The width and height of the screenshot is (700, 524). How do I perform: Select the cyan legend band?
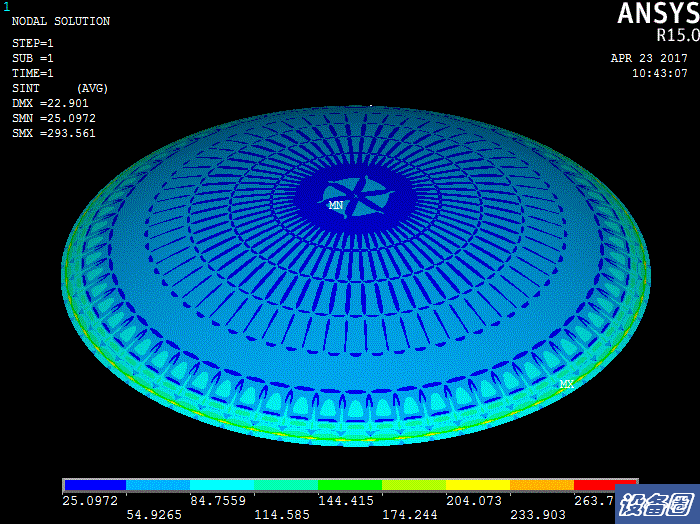(222, 484)
